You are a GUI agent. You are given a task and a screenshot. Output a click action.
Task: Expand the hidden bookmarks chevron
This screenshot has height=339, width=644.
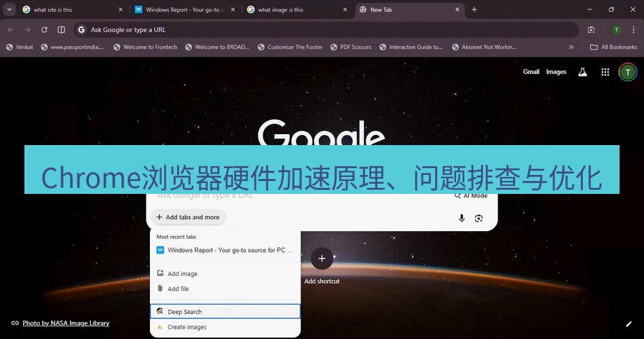571,47
